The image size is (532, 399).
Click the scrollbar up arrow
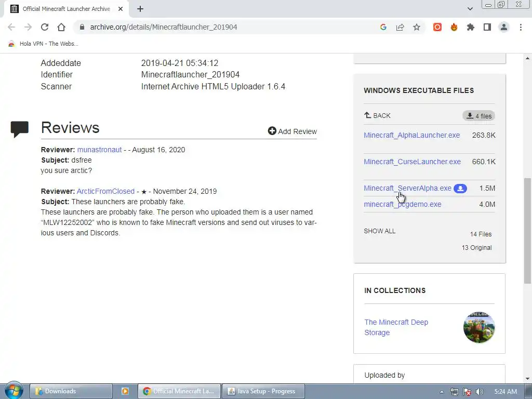coord(528,58)
